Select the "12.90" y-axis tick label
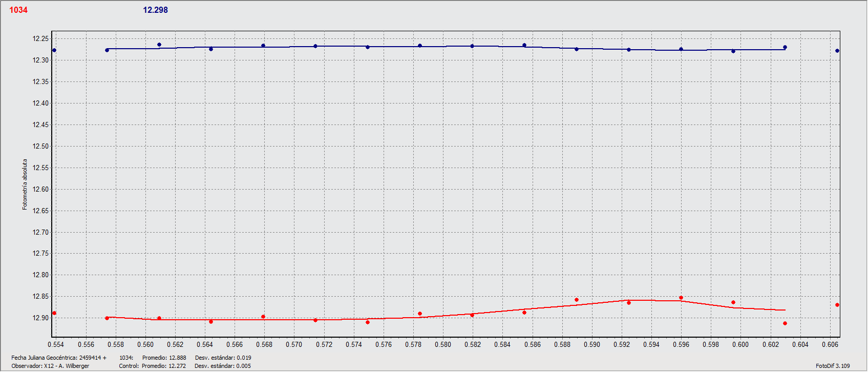This screenshot has width=868, height=372. (x=41, y=318)
